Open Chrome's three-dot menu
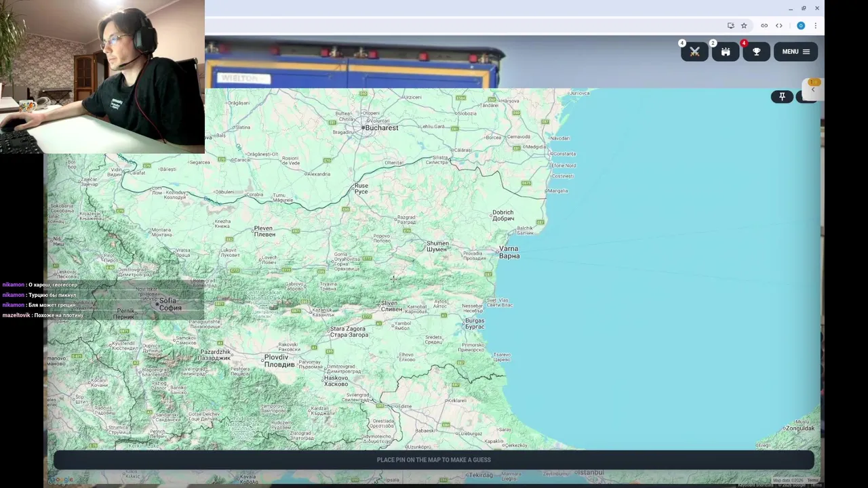The width and height of the screenshot is (868, 488). click(815, 26)
